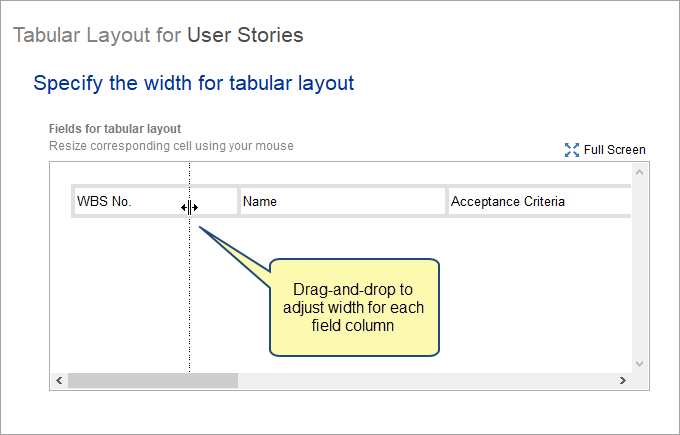
Task: Click the 'Tabular Layout for User Stories' title
Action: click(x=158, y=35)
